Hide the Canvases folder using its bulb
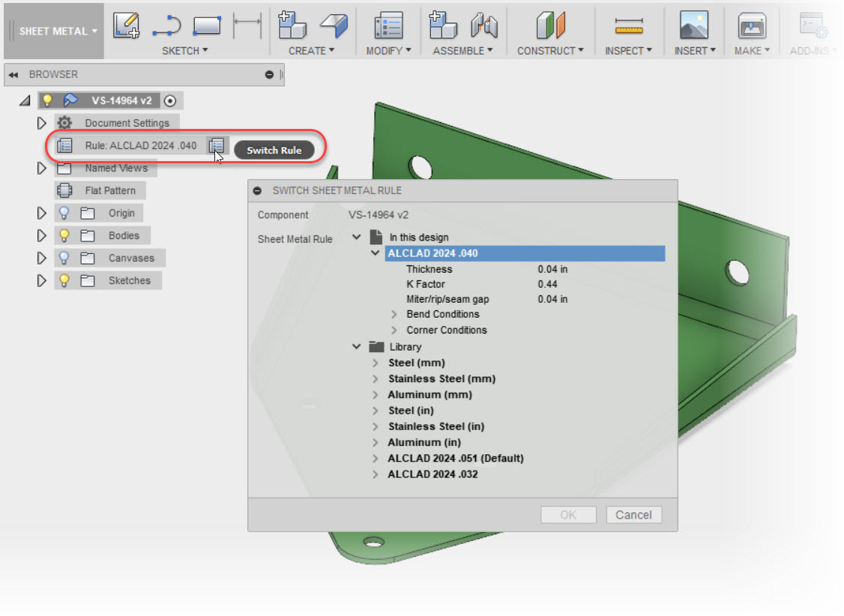Image resolution: width=844 pixels, height=616 pixels. 63,258
